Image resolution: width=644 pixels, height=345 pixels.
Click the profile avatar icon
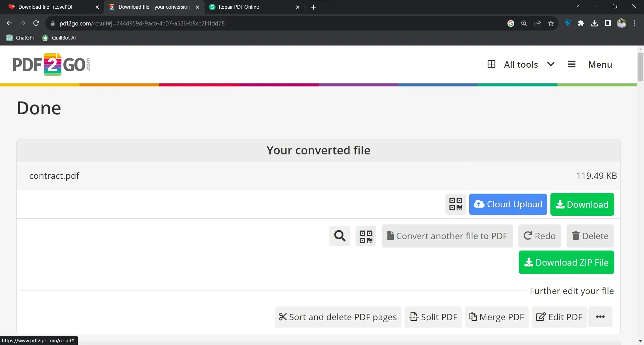coord(622,23)
